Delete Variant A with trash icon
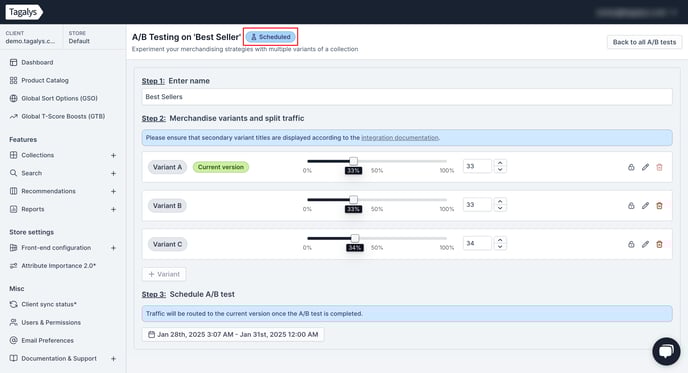Image resolution: width=688 pixels, height=373 pixels. click(x=659, y=167)
